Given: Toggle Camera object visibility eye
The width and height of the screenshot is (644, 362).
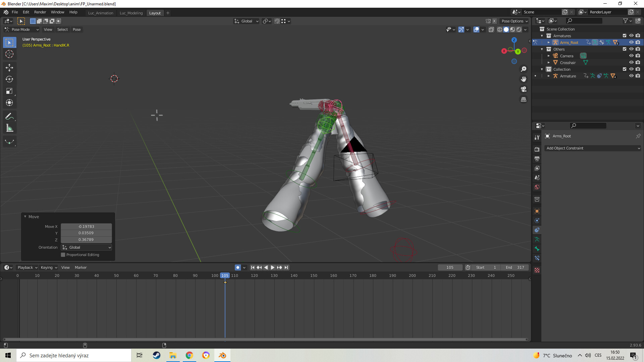Looking at the screenshot, I should (631, 56).
